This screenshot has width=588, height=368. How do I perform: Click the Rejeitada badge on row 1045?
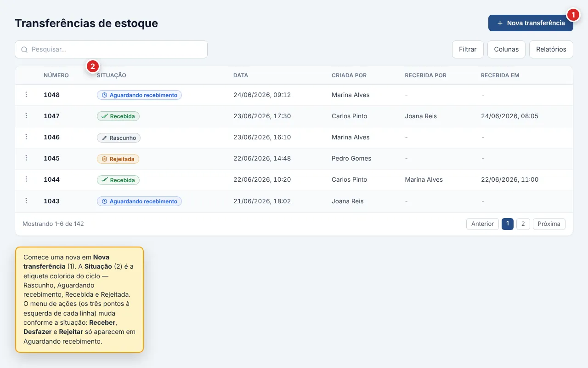118,159
